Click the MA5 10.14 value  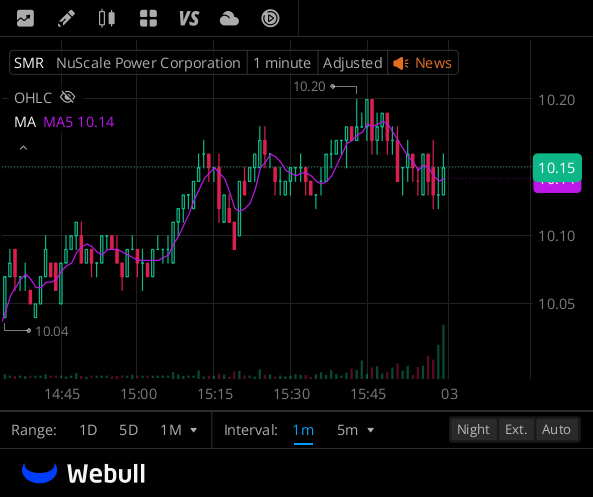79,122
